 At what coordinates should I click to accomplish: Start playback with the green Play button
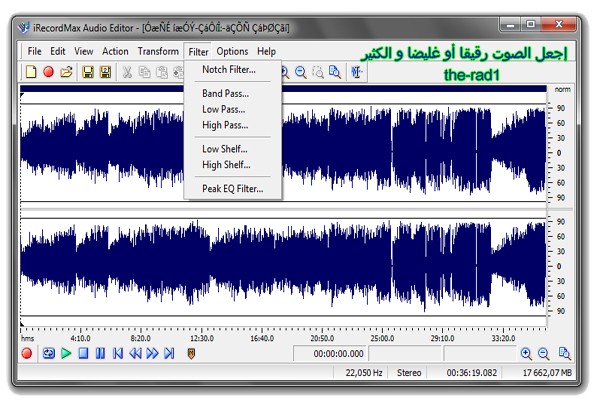tap(66, 353)
